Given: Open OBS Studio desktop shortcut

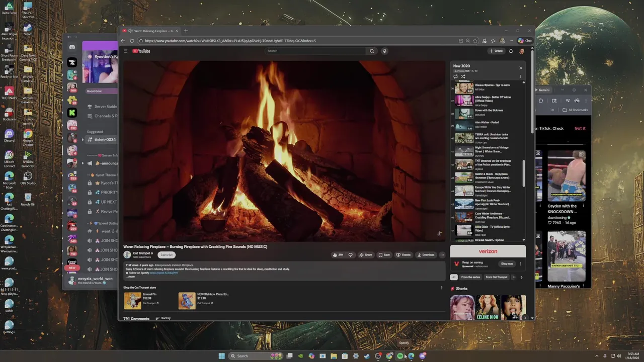Looking at the screenshot, I should [x=28, y=178].
